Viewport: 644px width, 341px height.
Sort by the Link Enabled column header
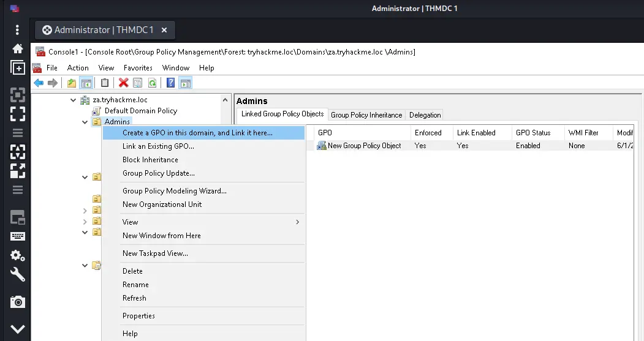[482, 133]
